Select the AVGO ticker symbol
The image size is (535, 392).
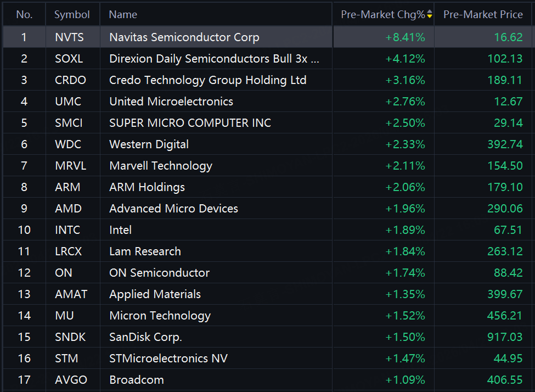[x=71, y=380]
